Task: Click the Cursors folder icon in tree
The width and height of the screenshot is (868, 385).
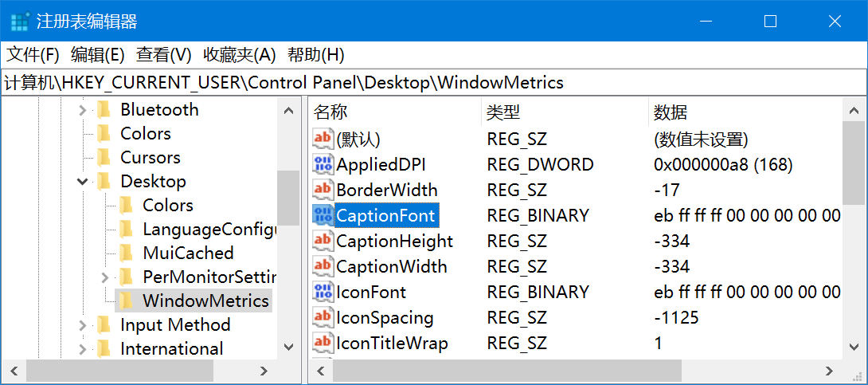Action: [104, 157]
